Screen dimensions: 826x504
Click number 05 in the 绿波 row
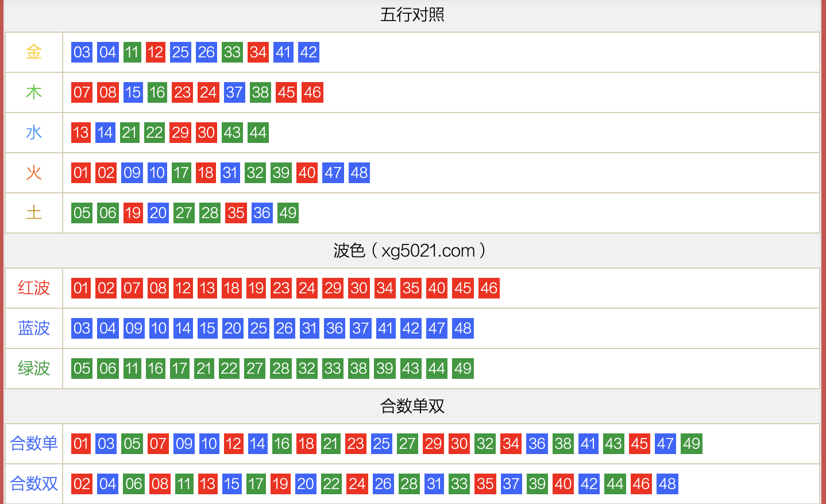(x=82, y=369)
